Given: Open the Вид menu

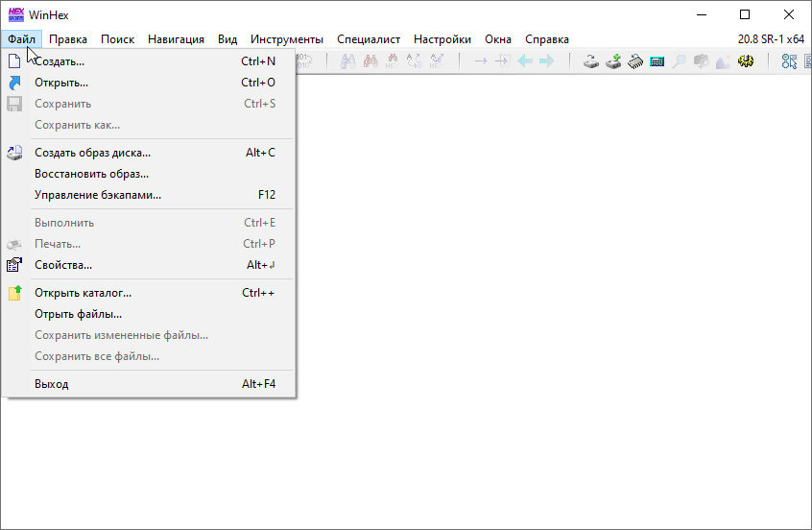Looking at the screenshot, I should coord(227,38).
